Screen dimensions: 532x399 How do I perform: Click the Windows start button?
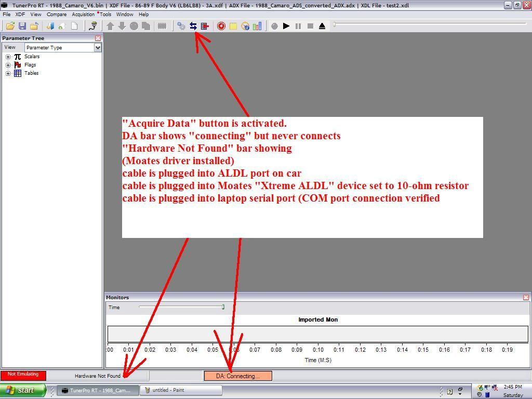tap(23, 390)
